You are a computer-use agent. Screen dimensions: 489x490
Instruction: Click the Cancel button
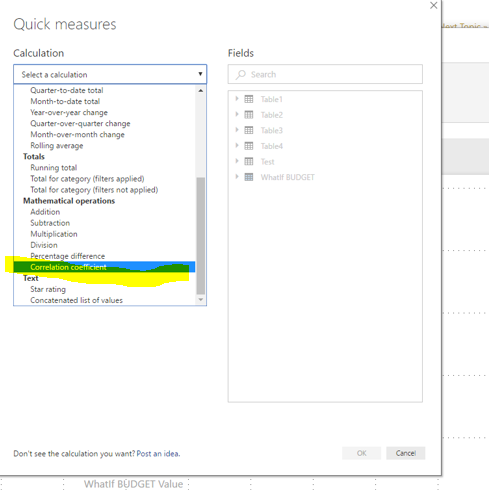pyautogui.click(x=406, y=453)
